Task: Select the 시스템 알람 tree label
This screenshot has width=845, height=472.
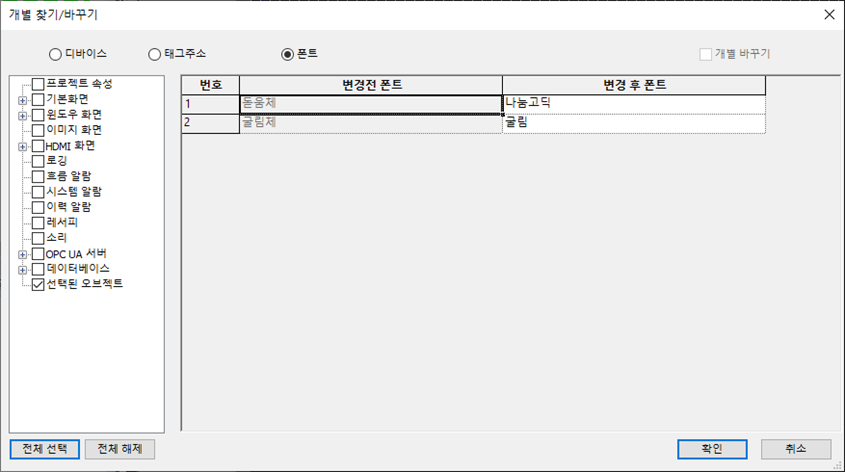Action: 74,192
